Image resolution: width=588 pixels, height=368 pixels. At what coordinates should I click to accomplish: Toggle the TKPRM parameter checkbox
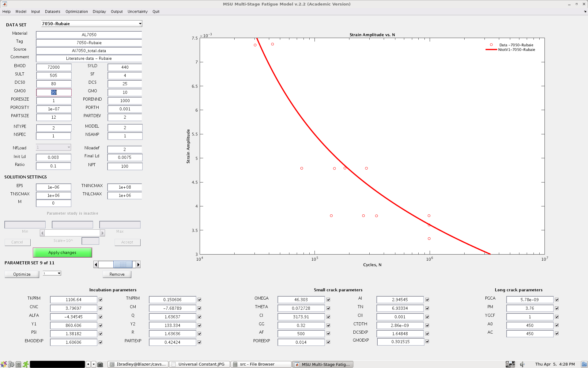click(100, 300)
